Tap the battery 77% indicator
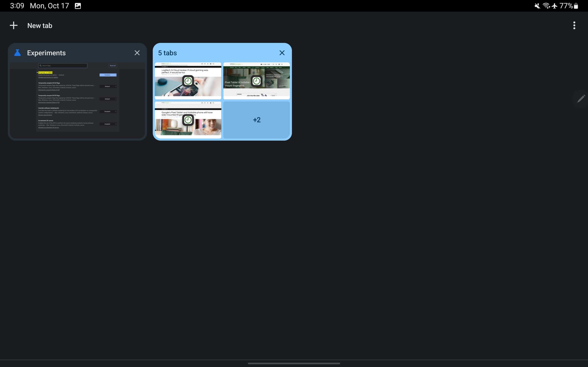This screenshot has width=588, height=367. point(568,6)
